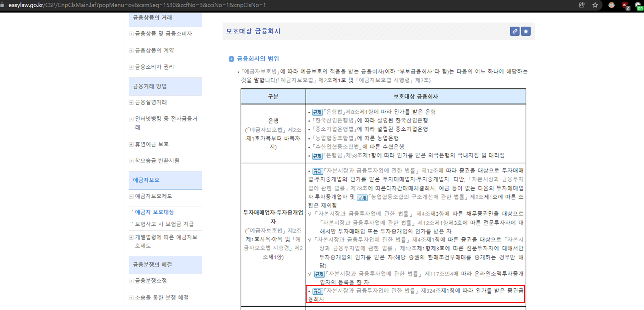Expand the 금융실명거래 section
The width and height of the screenshot is (644, 310).
point(131,103)
